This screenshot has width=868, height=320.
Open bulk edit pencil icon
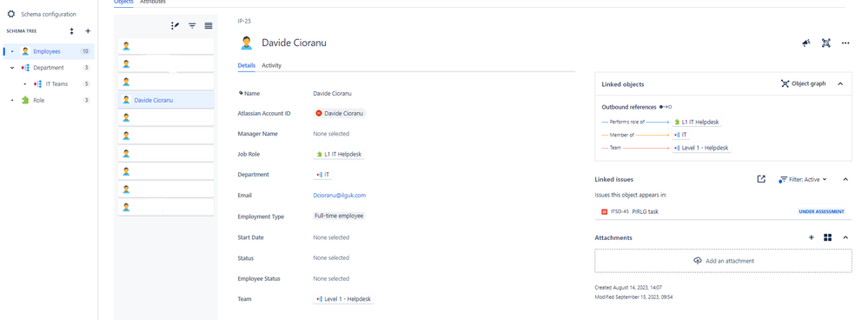point(176,25)
